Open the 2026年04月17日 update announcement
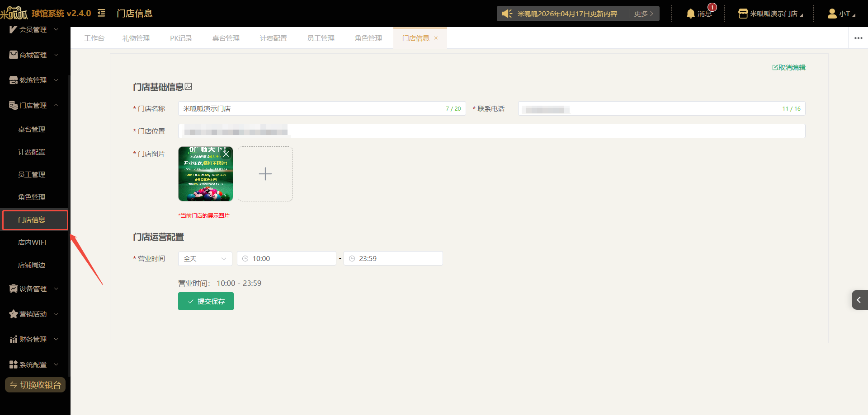The image size is (868, 415). 567,14
